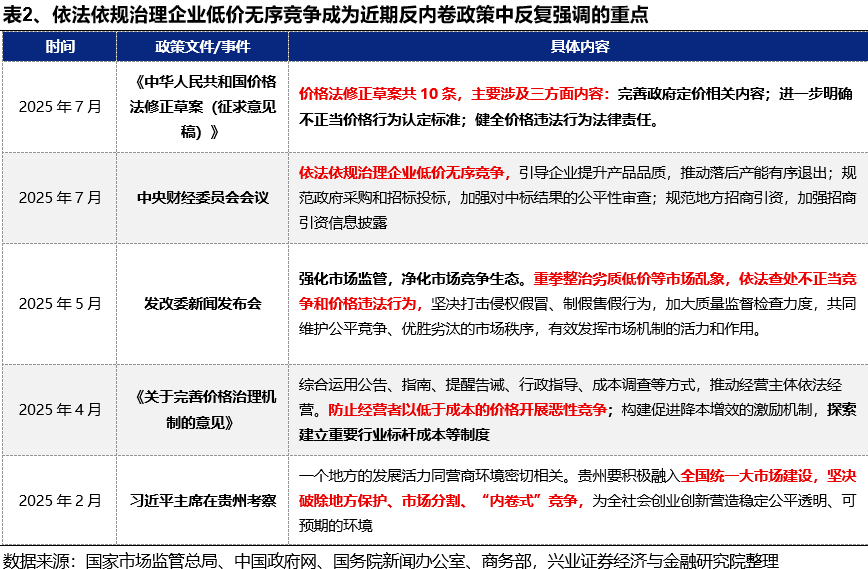Click text 建立重要行业标杆成本等制度

pos(394,434)
